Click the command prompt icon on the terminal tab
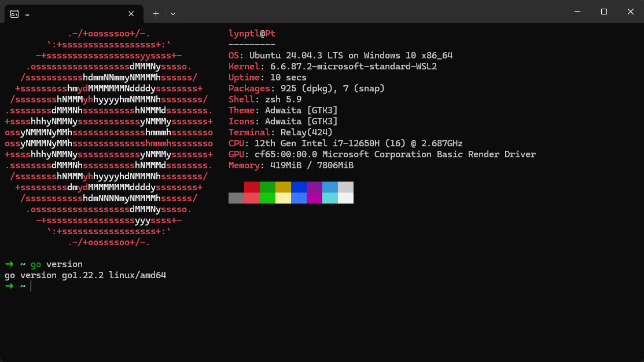The width and height of the screenshot is (644, 362). tap(15, 13)
